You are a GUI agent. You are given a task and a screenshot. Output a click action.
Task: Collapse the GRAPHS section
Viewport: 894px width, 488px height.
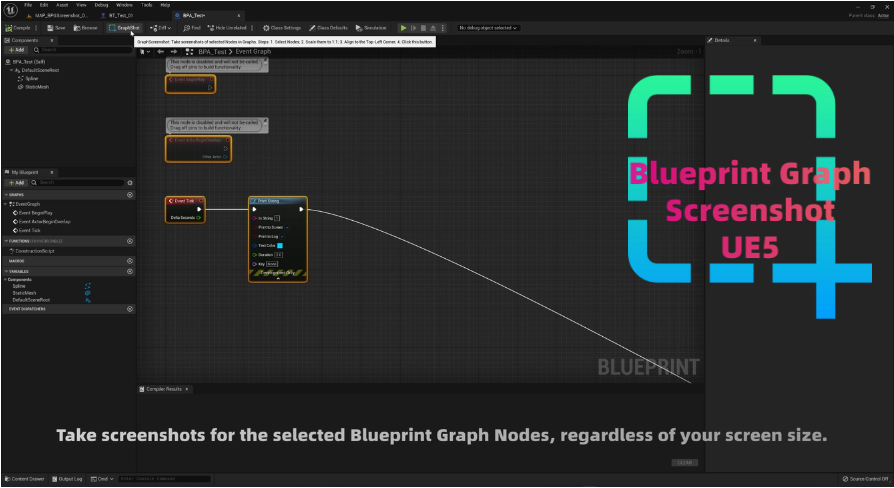click(6, 195)
